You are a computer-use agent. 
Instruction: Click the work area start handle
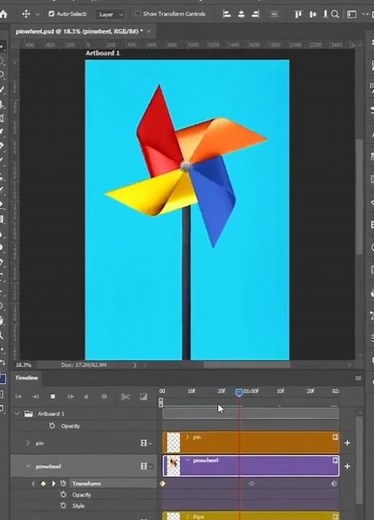161,403
